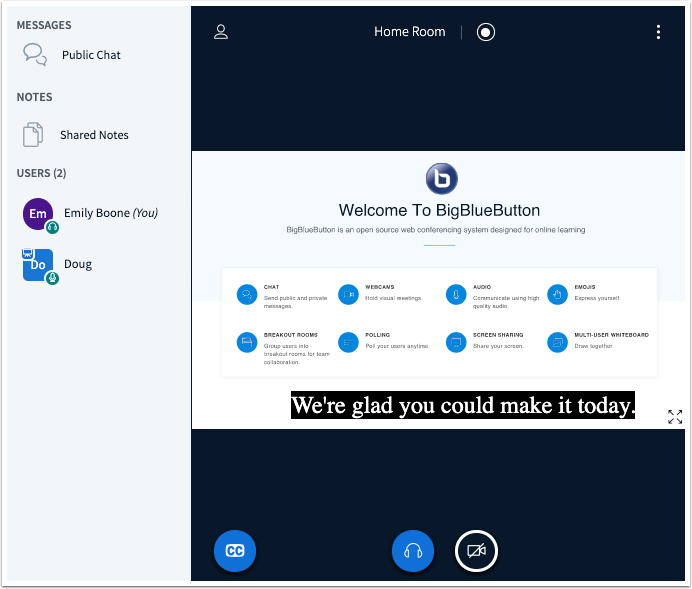Toggle the closed captions CC button
The height and width of the screenshot is (589, 692).
click(x=235, y=551)
